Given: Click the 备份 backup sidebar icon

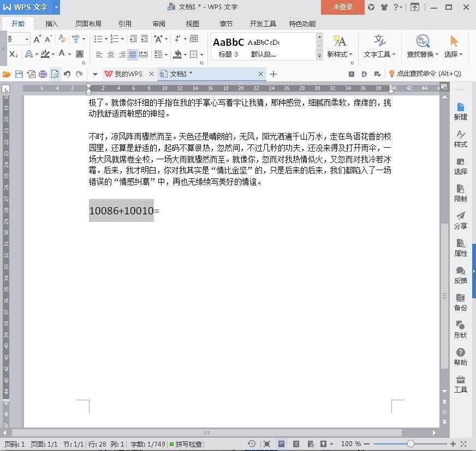Looking at the screenshot, I should pos(460,302).
